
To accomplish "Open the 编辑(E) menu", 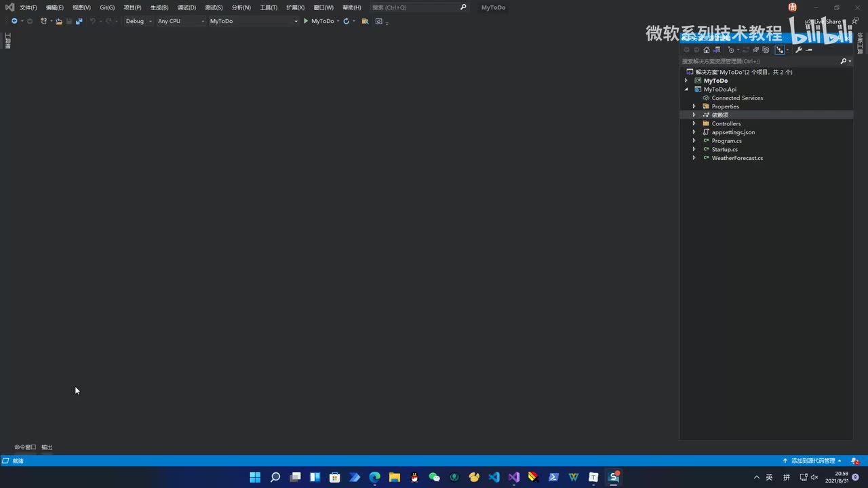I will pos(55,7).
